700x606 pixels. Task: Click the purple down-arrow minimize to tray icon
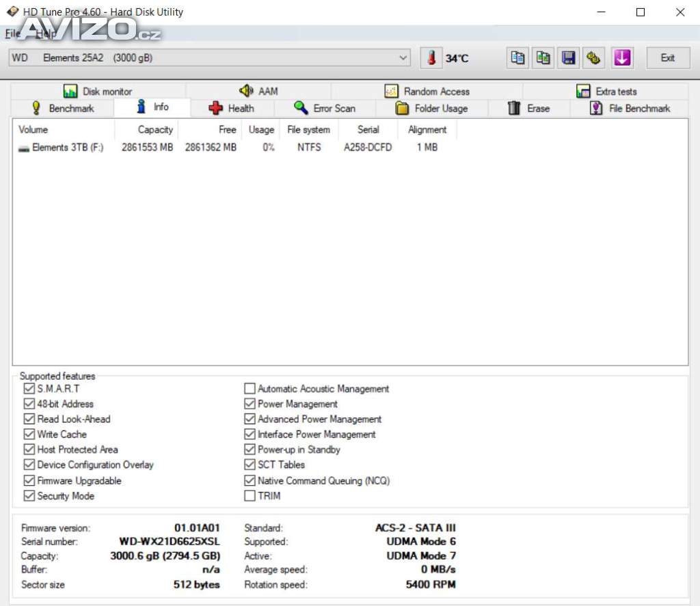(x=622, y=58)
